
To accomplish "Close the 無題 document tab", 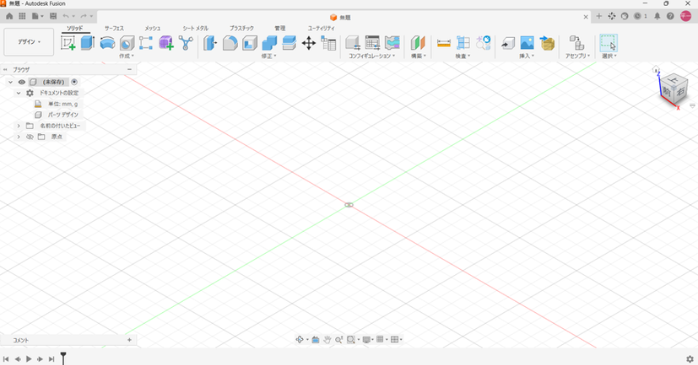I will click(x=586, y=17).
